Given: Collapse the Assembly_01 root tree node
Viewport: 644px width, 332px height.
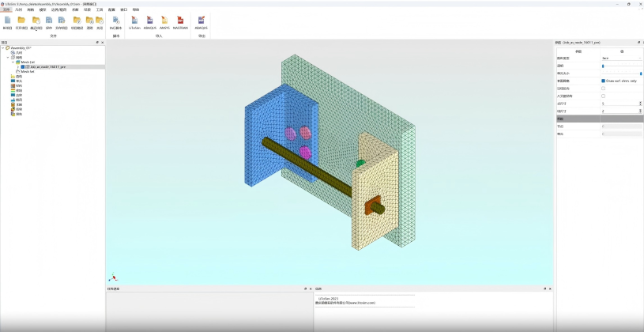Looking at the screenshot, I should [x=3, y=48].
